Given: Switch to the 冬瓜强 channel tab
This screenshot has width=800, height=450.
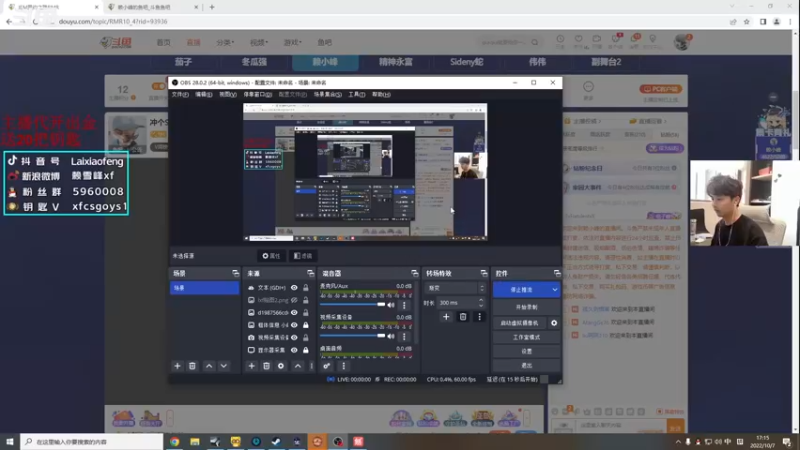Looking at the screenshot, I should click(x=254, y=62).
